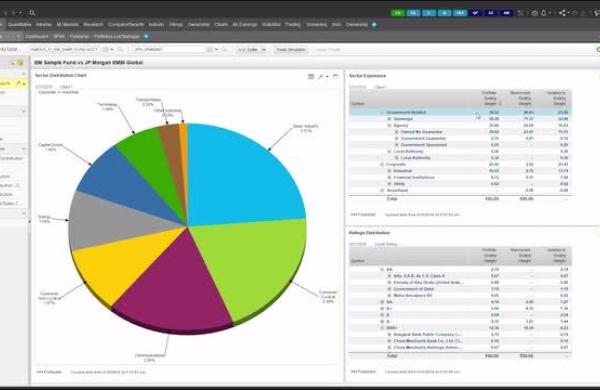Image resolution: width=600 pixels, height=390 pixels.
Task: Add a new tab with top plus icon
Action: tap(374, 24)
